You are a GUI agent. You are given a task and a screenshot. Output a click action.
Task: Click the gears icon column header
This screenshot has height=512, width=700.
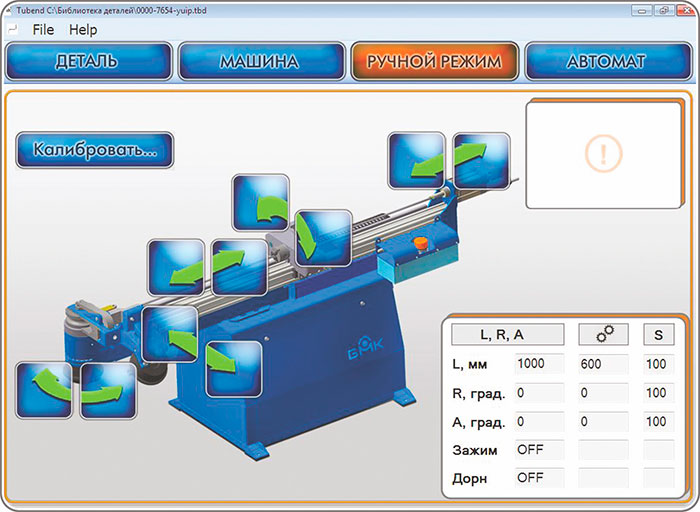point(603,335)
